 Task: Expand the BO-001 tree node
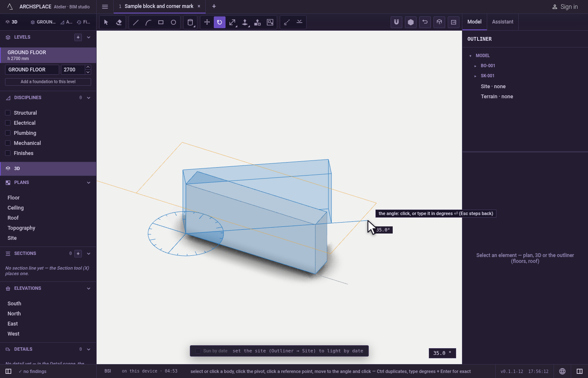point(475,66)
